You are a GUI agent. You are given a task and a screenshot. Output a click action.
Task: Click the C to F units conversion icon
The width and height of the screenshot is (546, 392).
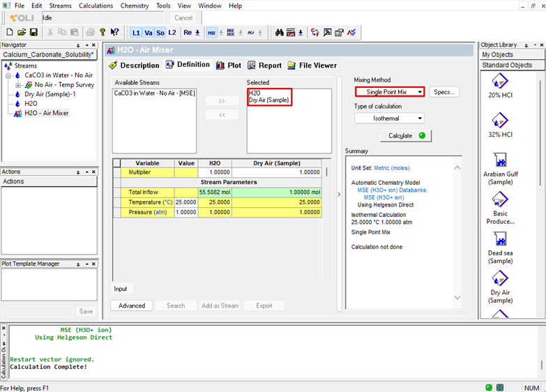tap(315, 33)
